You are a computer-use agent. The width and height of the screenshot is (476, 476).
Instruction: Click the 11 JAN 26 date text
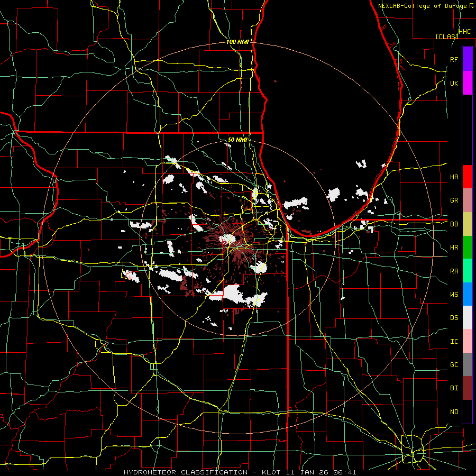point(307,472)
